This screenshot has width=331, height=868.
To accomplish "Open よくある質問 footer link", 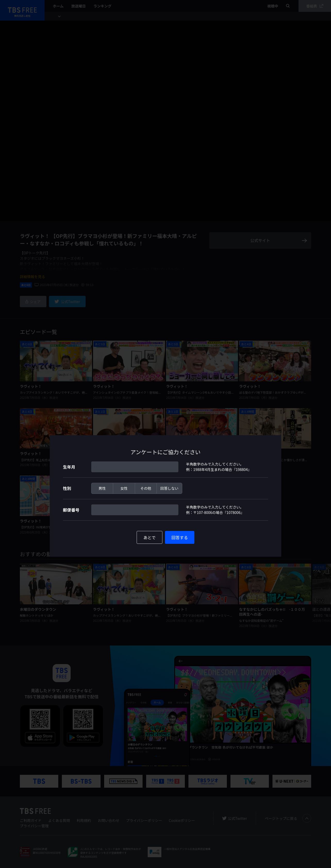I will (x=59, y=820).
